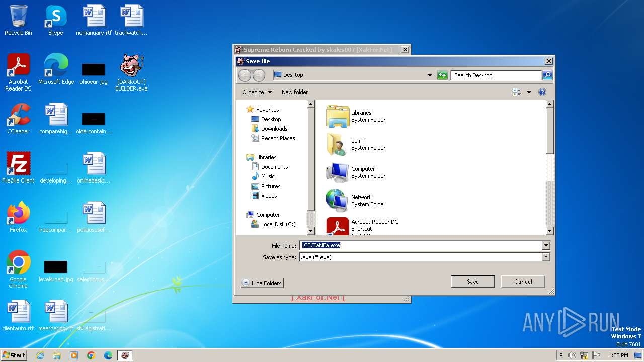Show hidden tray icons arrow
This screenshot has height=362, width=644.
point(561,355)
